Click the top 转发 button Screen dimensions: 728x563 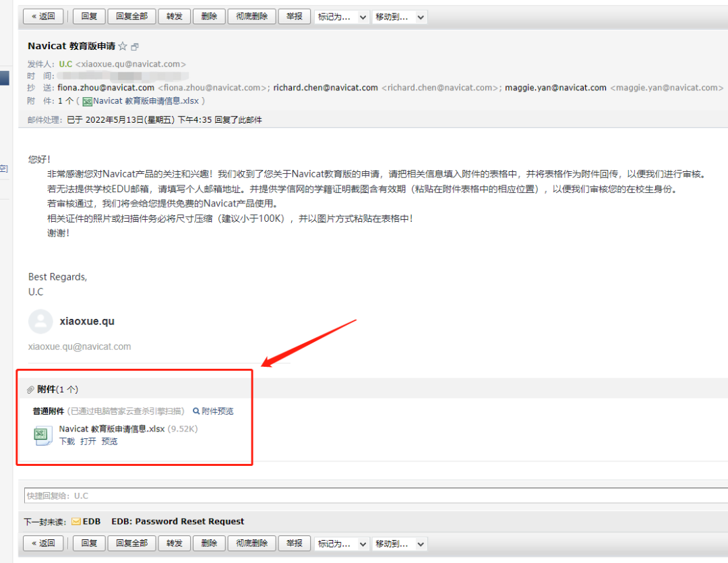click(x=175, y=16)
